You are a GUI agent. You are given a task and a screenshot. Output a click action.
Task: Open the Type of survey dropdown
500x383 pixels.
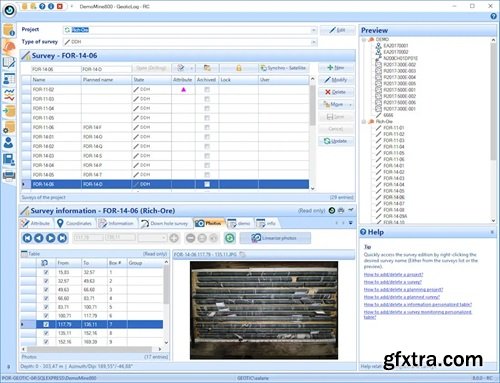click(x=313, y=42)
